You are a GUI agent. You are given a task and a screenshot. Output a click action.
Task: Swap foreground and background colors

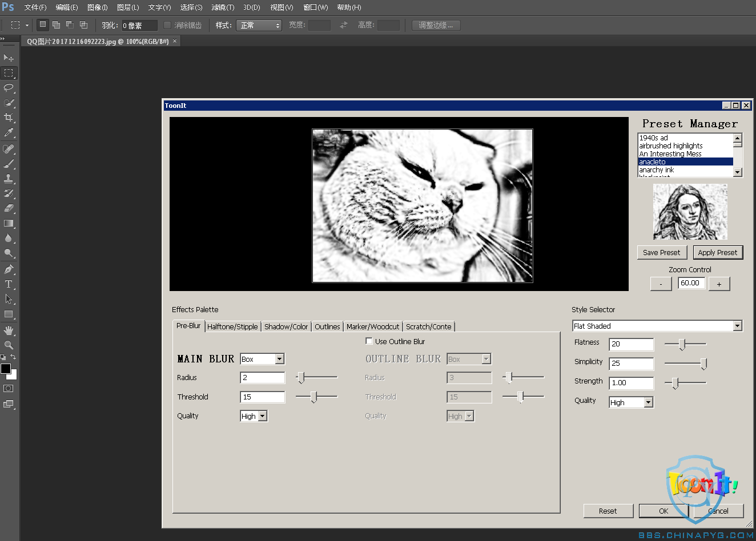click(13, 357)
